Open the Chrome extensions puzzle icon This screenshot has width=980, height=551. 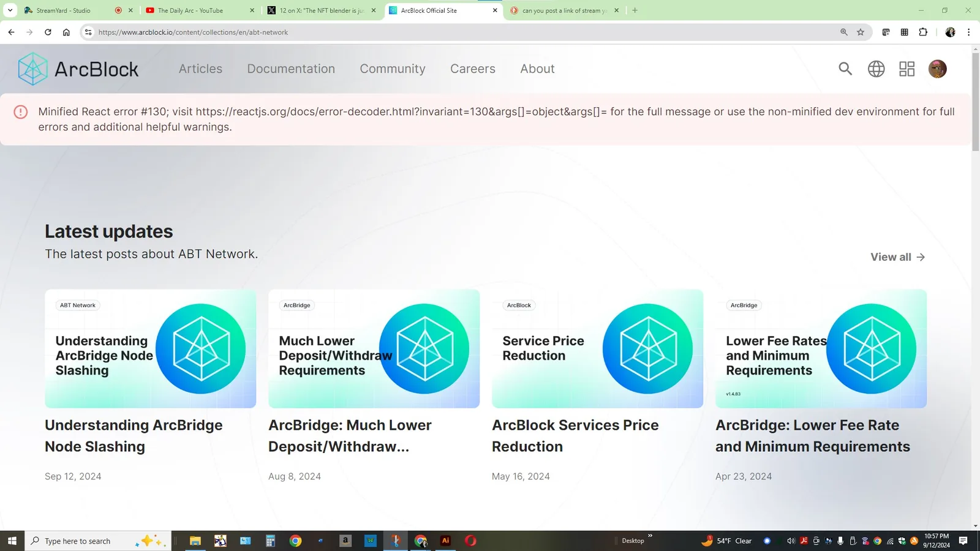click(923, 32)
